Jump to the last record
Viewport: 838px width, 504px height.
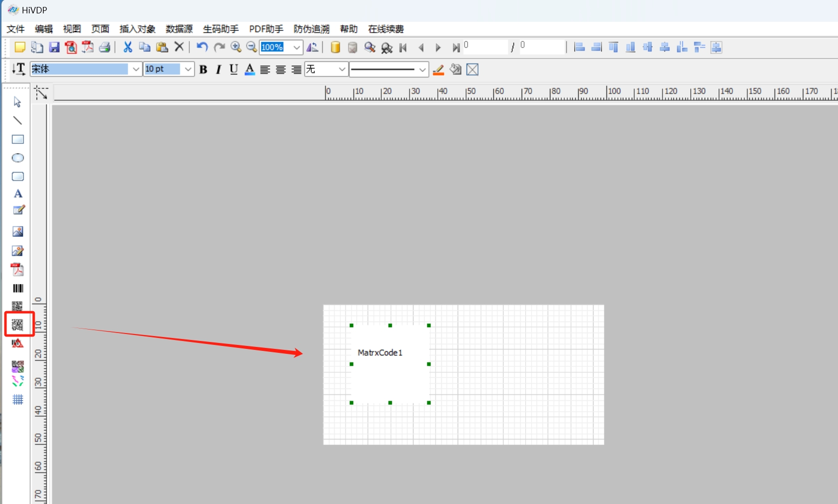(x=456, y=48)
